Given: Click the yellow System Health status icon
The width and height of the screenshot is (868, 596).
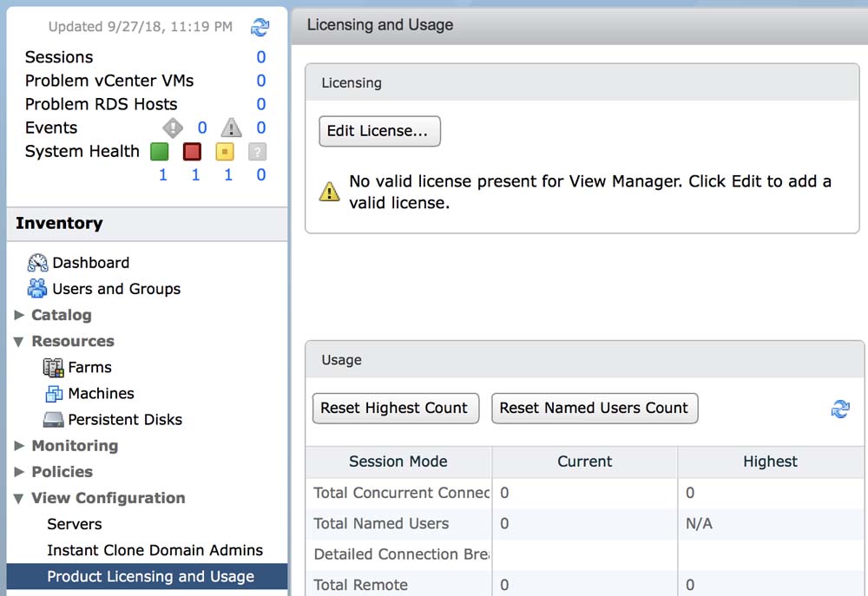Looking at the screenshot, I should [225, 152].
